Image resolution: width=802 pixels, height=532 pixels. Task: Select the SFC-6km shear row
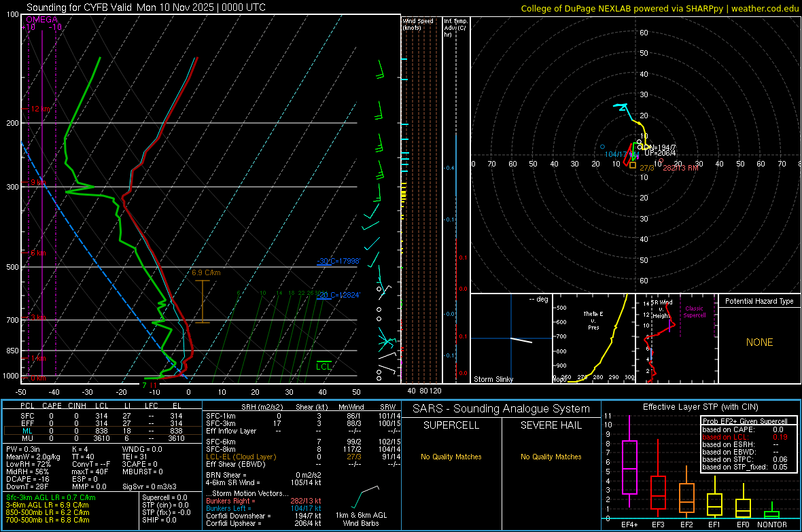coord(302,442)
